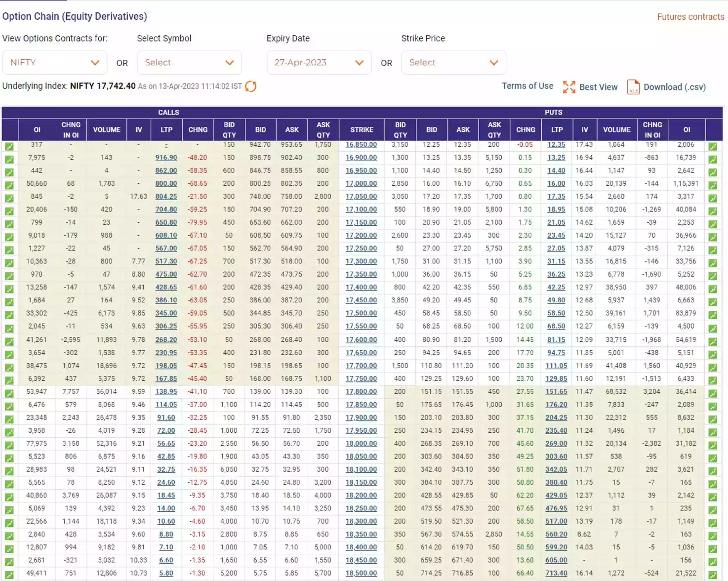The height and width of the screenshot is (581, 728).
Task: Click the refresh icon beside the timestamp
Action: tap(251, 86)
